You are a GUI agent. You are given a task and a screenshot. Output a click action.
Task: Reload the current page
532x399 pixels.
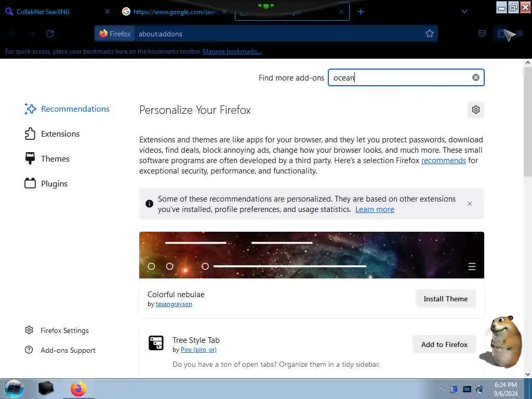coord(50,34)
